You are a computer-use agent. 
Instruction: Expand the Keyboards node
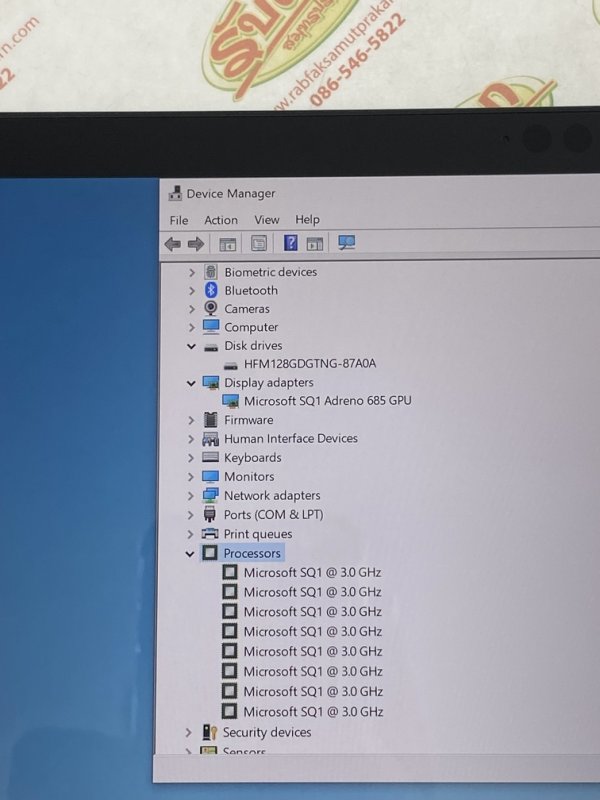coord(191,458)
